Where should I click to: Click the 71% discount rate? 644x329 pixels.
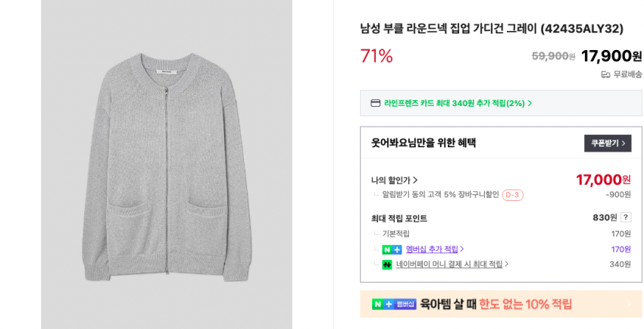(x=377, y=56)
